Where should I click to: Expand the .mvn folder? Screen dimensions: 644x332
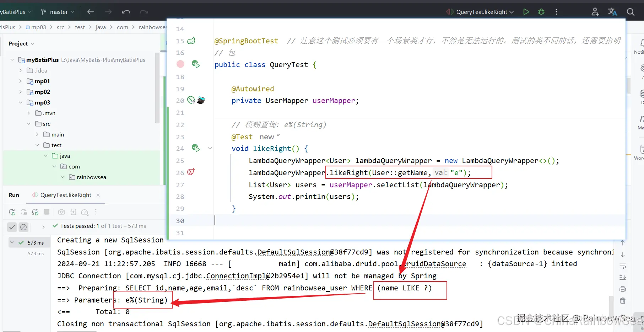click(29, 113)
